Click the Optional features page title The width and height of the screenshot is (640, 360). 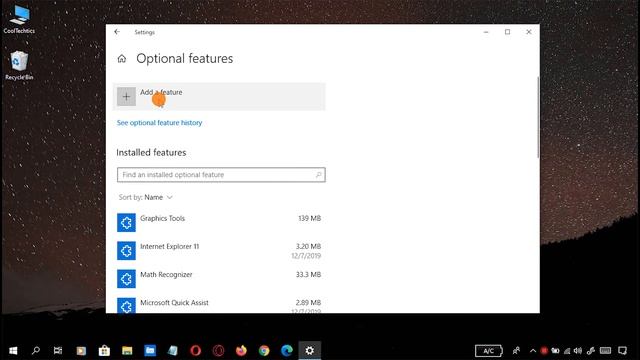[x=184, y=59]
